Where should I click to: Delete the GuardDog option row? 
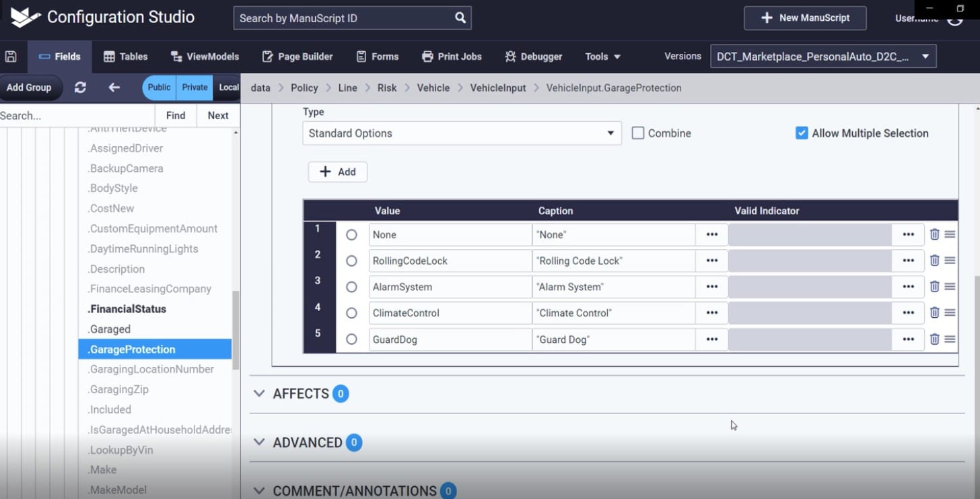(934, 339)
